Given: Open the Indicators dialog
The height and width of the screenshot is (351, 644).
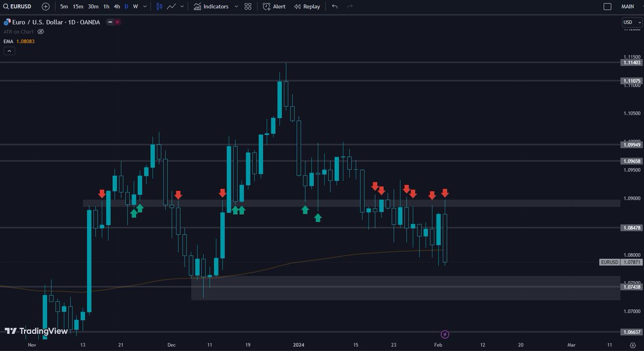Looking at the screenshot, I should [x=211, y=6].
